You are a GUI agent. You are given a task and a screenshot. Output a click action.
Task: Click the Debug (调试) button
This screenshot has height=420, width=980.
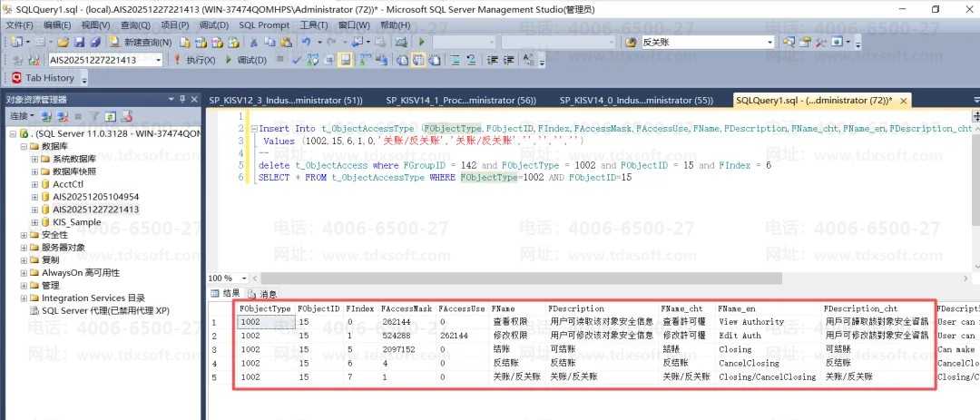pyautogui.click(x=245, y=60)
